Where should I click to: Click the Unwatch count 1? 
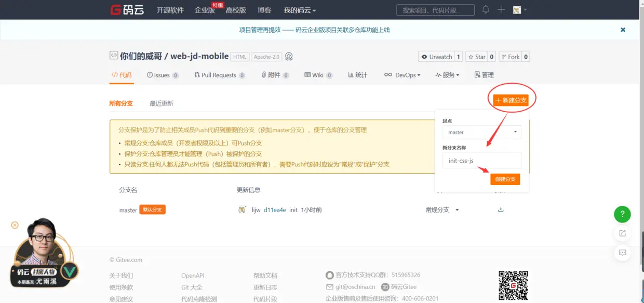tap(459, 57)
